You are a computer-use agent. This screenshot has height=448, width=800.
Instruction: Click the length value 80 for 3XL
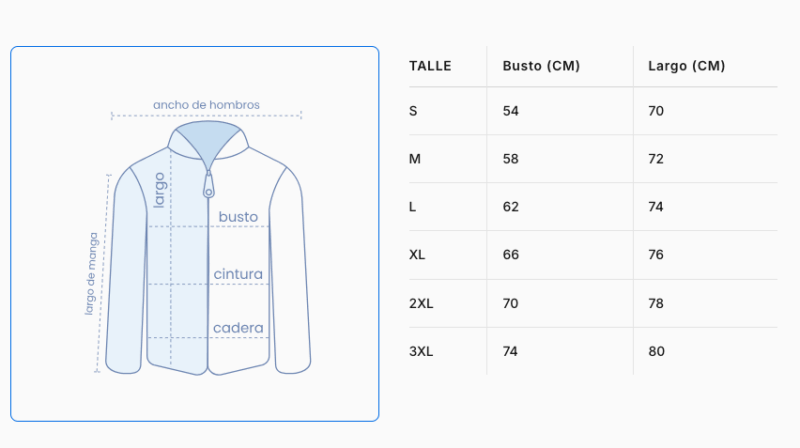(656, 351)
